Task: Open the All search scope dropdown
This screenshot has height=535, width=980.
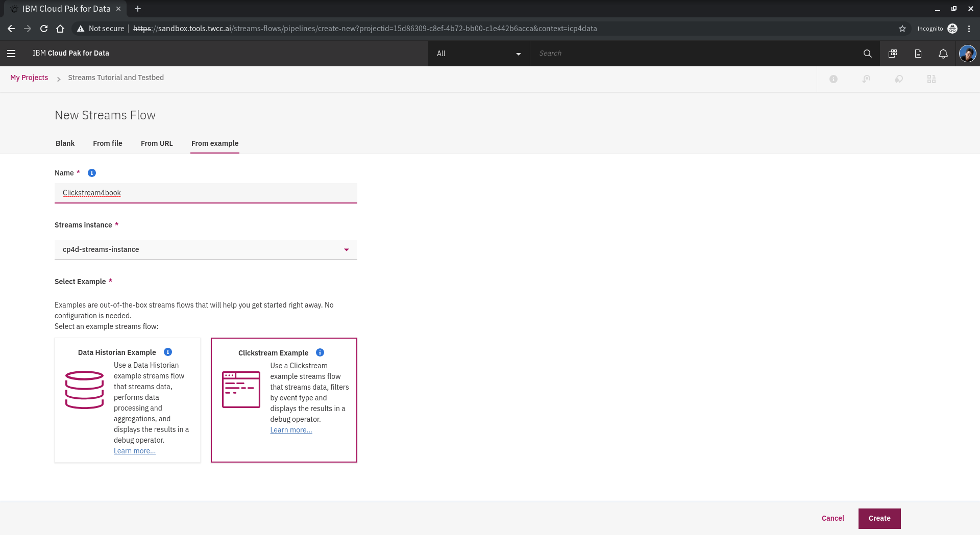Action: 479,54
